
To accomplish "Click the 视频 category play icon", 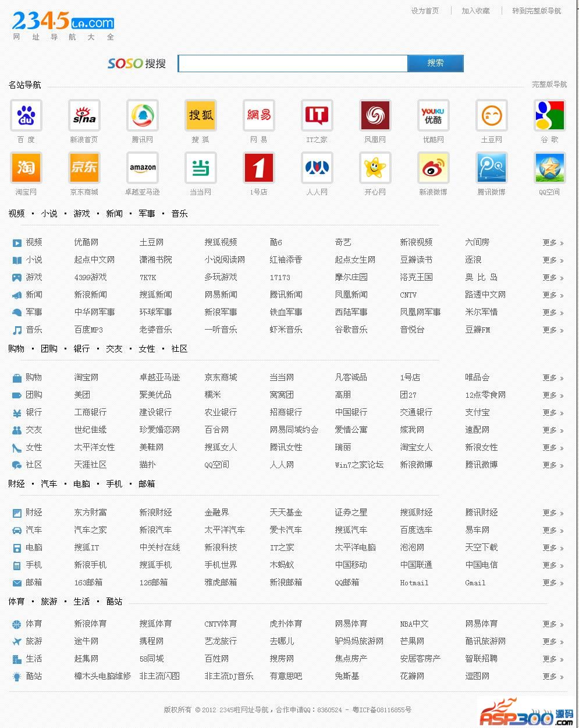I will click(x=17, y=243).
